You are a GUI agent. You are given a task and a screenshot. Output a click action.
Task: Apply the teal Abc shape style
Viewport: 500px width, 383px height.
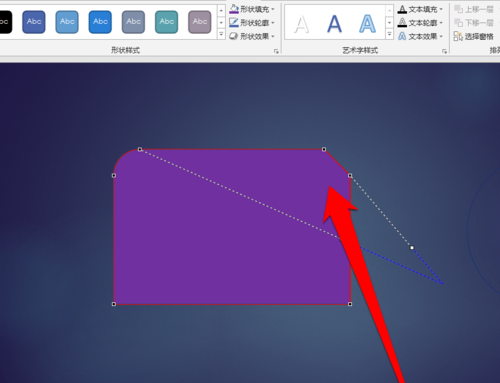pos(166,22)
